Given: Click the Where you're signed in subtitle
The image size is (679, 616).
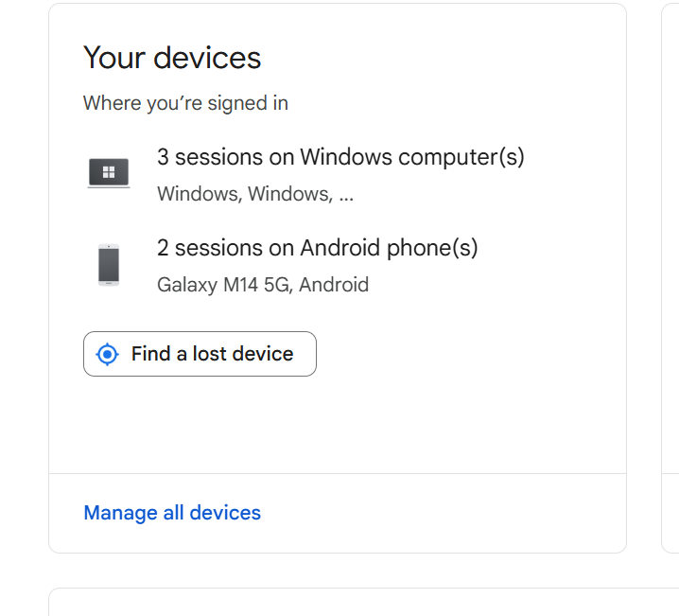Looking at the screenshot, I should (185, 103).
